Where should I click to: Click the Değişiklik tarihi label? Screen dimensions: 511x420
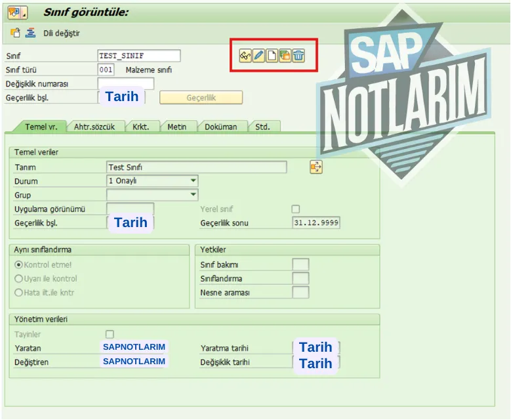pos(225,362)
